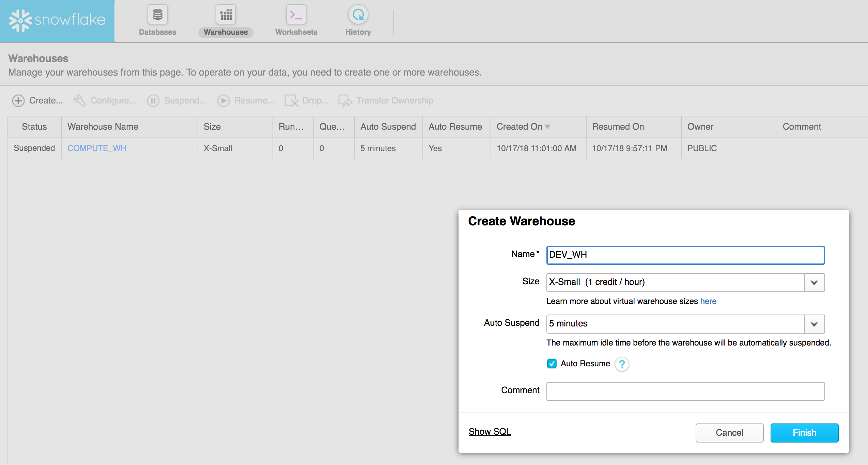Open the History clock icon

coord(358,15)
